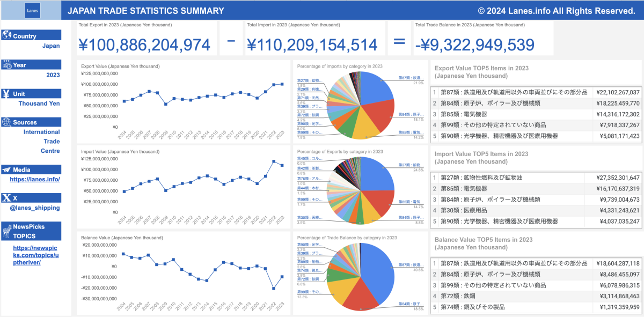Select 第27類 row in Import Value TOP5 table
This screenshot has width=644, height=317.
[x=537, y=178]
